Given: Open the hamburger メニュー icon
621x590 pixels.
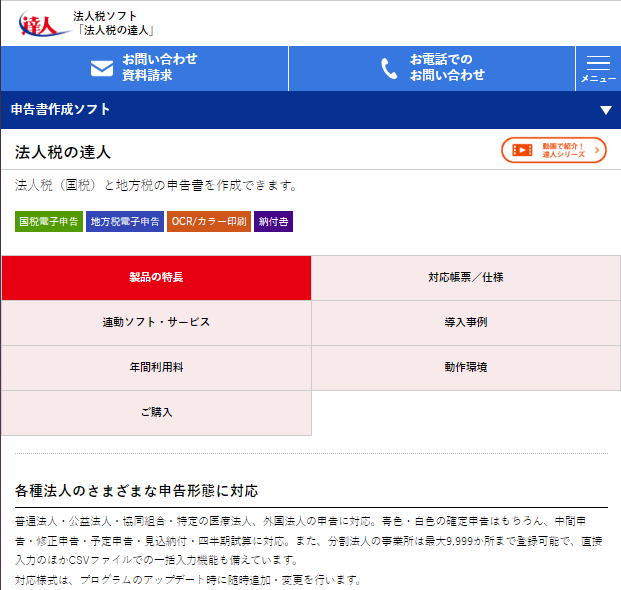Looking at the screenshot, I should [598, 68].
